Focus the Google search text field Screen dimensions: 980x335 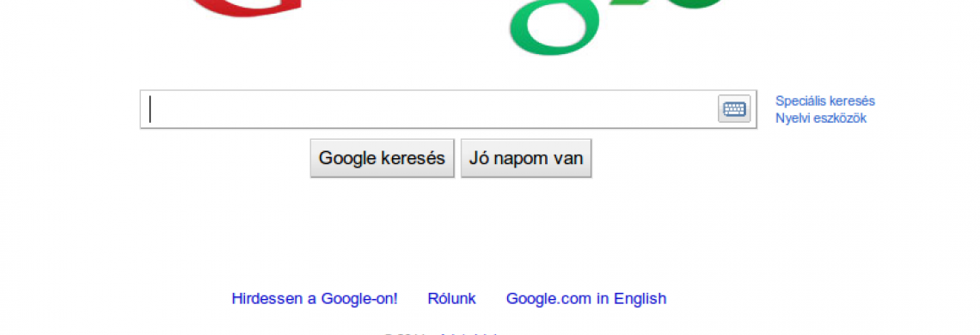(x=448, y=109)
